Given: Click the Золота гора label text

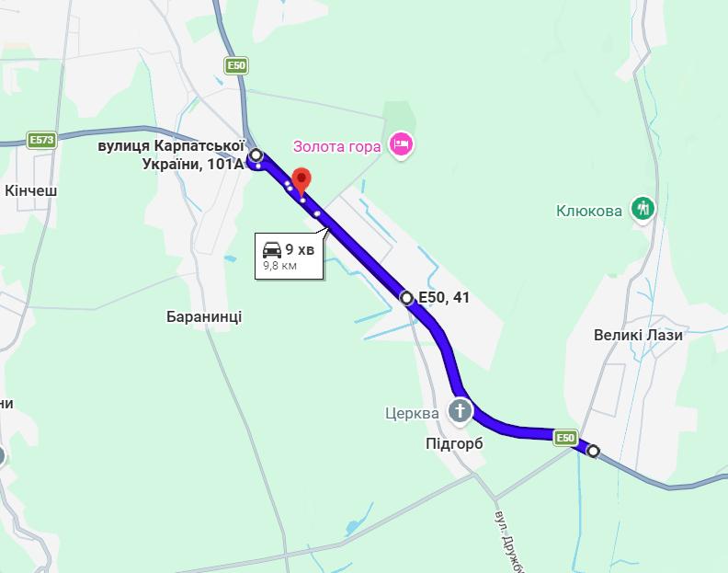Looking at the screenshot, I should [x=336, y=147].
